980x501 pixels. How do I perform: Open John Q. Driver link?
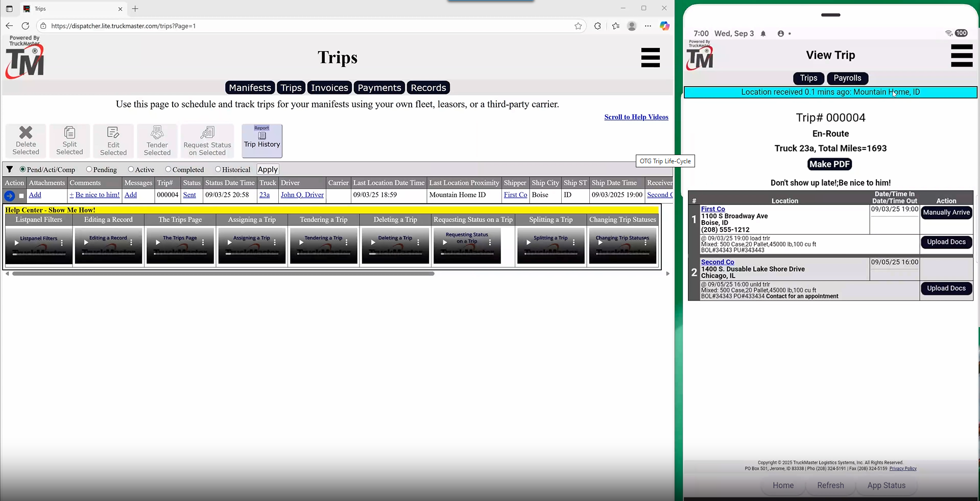(302, 195)
